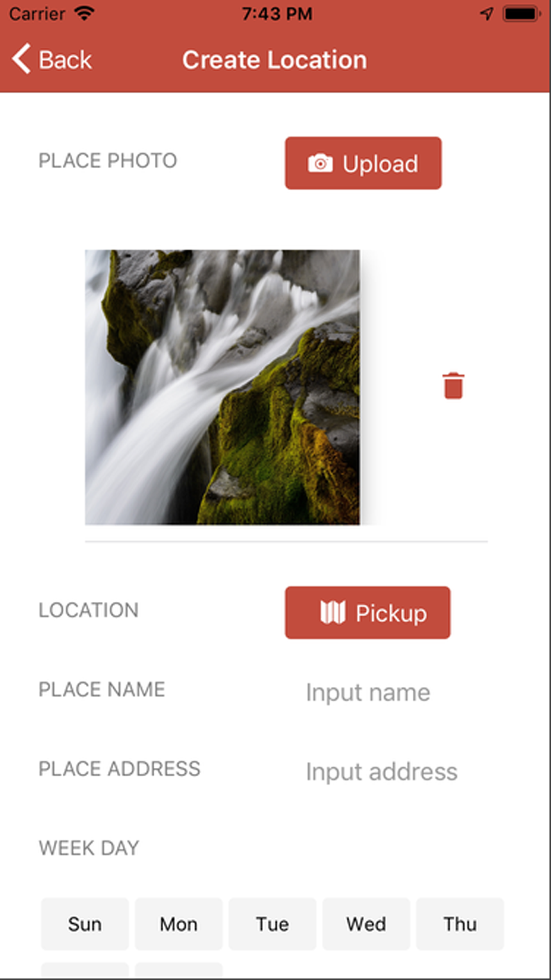Delete the photo with the trash icon
Viewport: 551px width, 980px height.
(x=453, y=385)
